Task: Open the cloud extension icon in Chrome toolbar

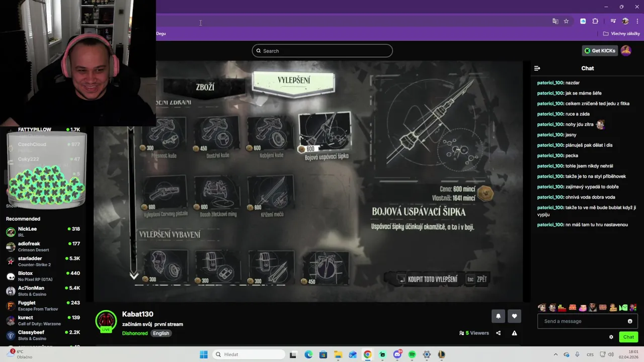Action: click(583, 21)
